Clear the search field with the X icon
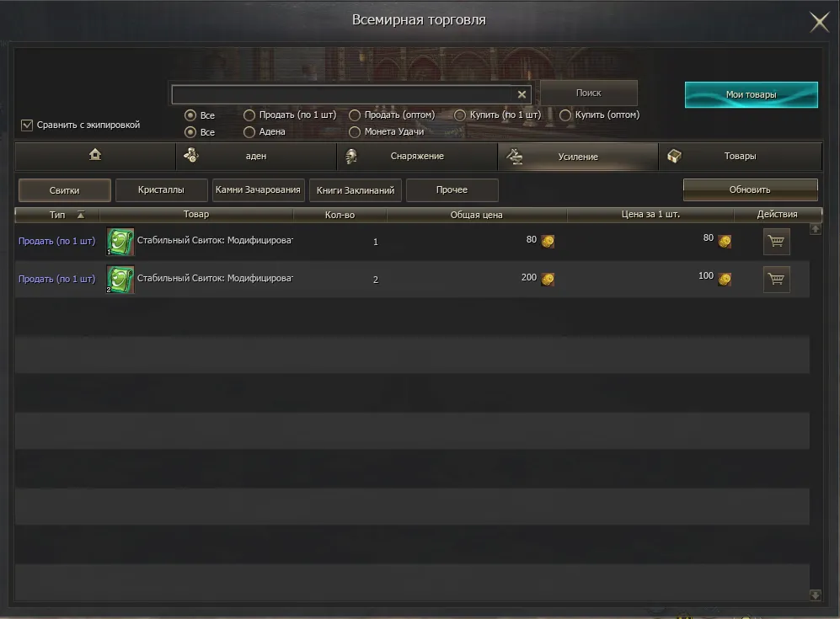 pos(522,94)
